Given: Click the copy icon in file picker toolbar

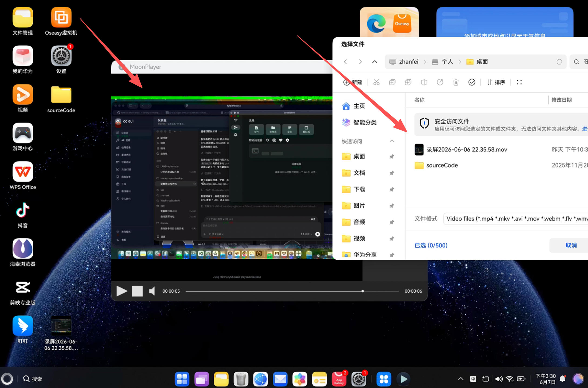Looking at the screenshot, I should tap(392, 82).
